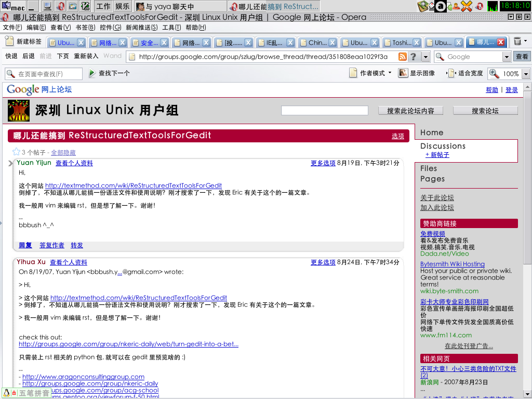
Task: Click the photo viewer launcher in panel
Action: point(73,6)
